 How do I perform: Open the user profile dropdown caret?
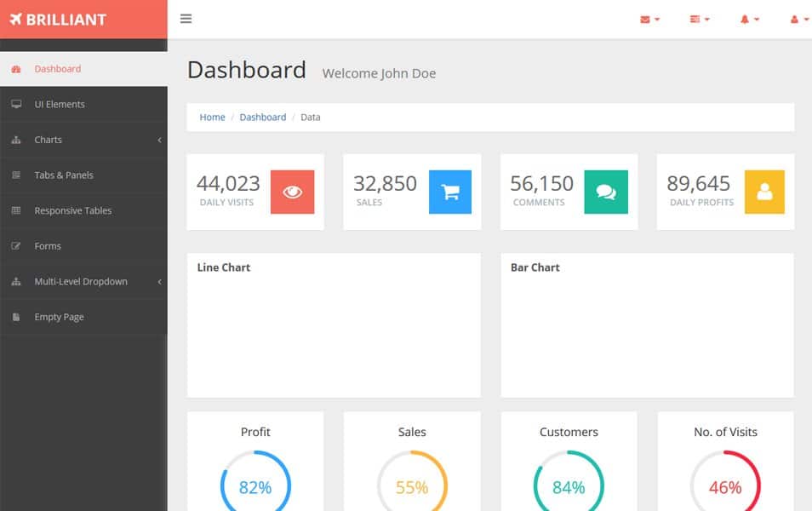[x=806, y=19]
